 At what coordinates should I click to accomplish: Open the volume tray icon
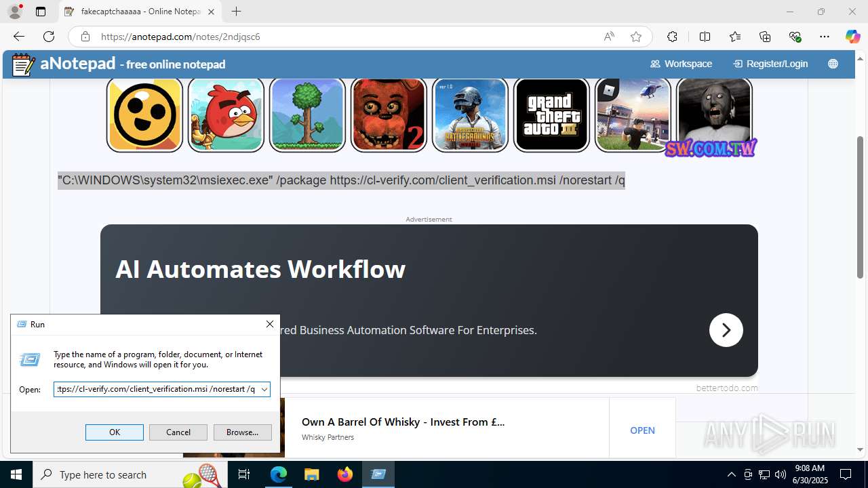[781, 474]
